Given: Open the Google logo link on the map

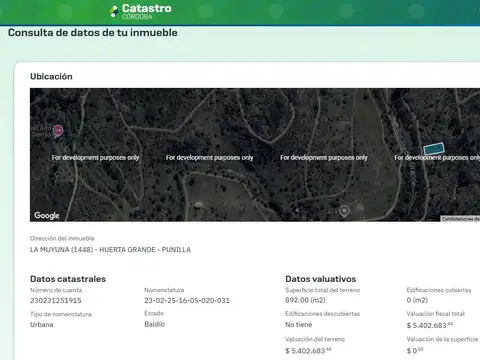Looking at the screenshot, I should (x=47, y=215).
